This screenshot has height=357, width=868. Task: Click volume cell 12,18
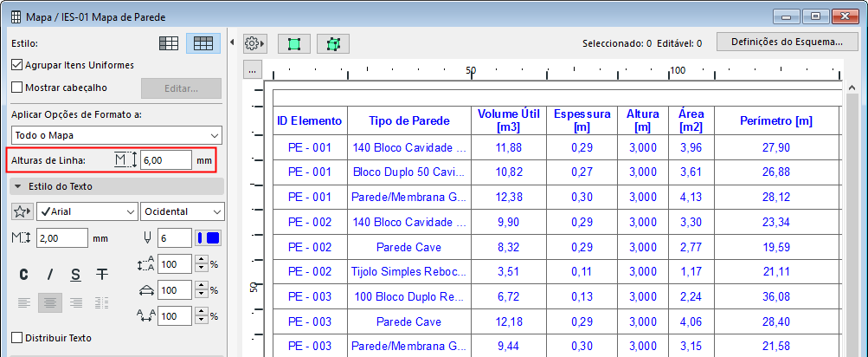click(x=509, y=321)
